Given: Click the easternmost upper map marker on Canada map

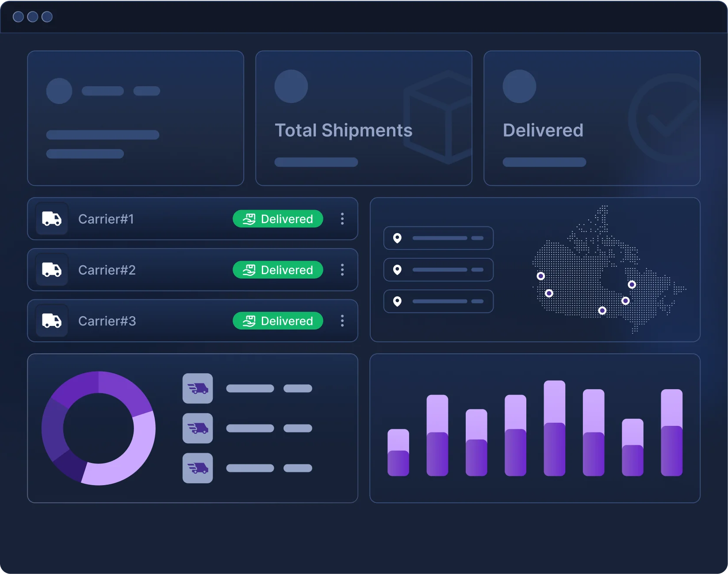Looking at the screenshot, I should [x=632, y=284].
